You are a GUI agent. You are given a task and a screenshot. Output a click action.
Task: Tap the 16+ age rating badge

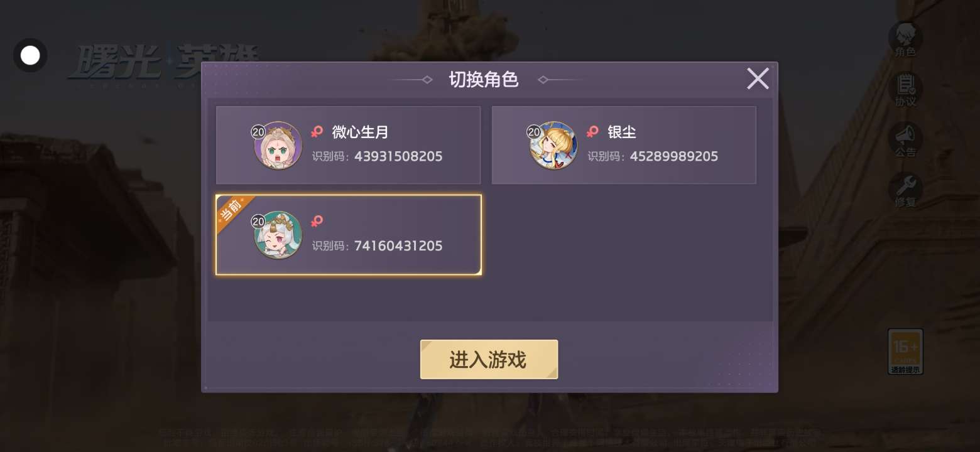pos(905,352)
